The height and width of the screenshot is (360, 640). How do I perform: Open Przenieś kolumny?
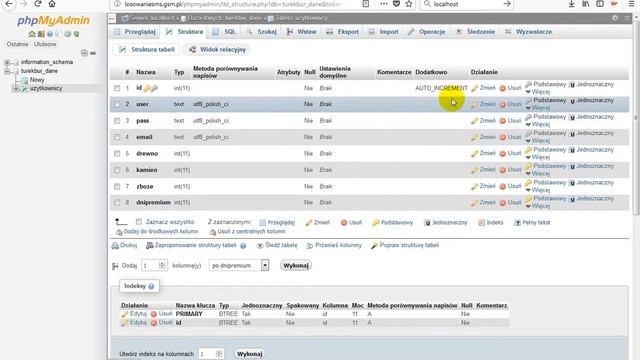click(334, 245)
